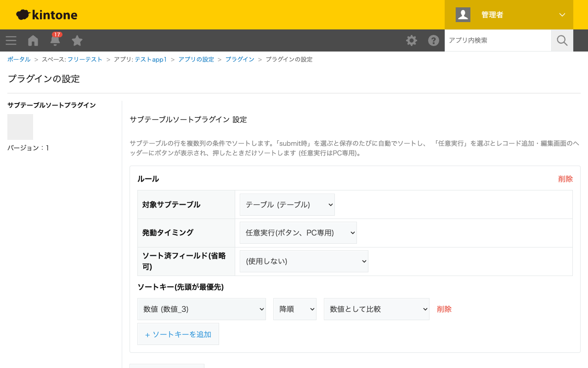Image resolution: width=588 pixels, height=368 pixels.
Task: Open the アプリの設定 breadcrumb link
Action: [x=196, y=59]
